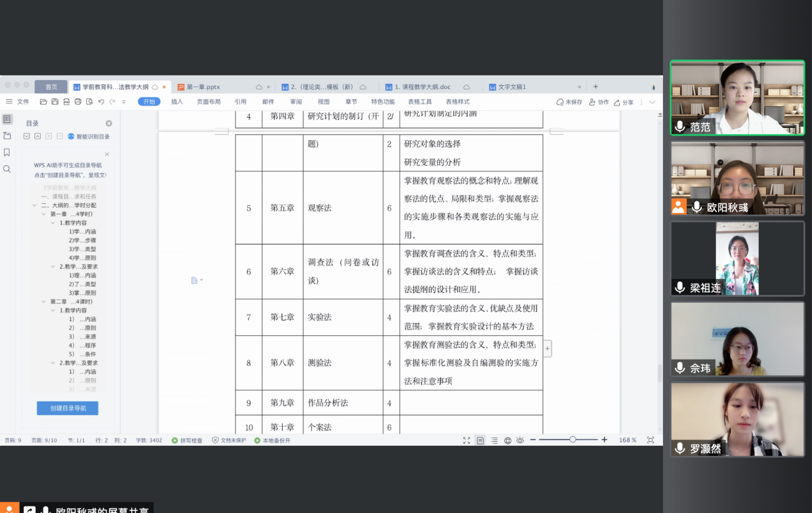Click the 创建目录导航 button

(67, 408)
